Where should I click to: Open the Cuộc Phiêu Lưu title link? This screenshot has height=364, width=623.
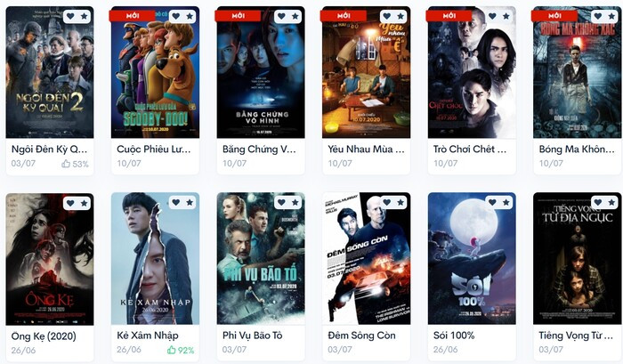pyautogui.click(x=154, y=150)
